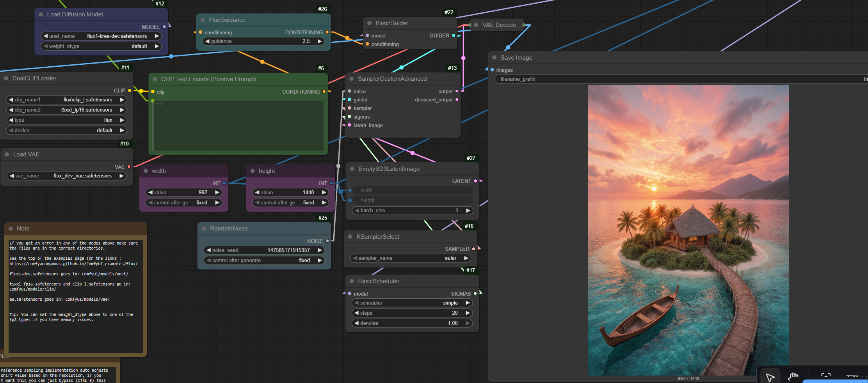Screen dimensions: 868x383
Task: Click the Note text about file directories
Action: [x=73, y=246]
